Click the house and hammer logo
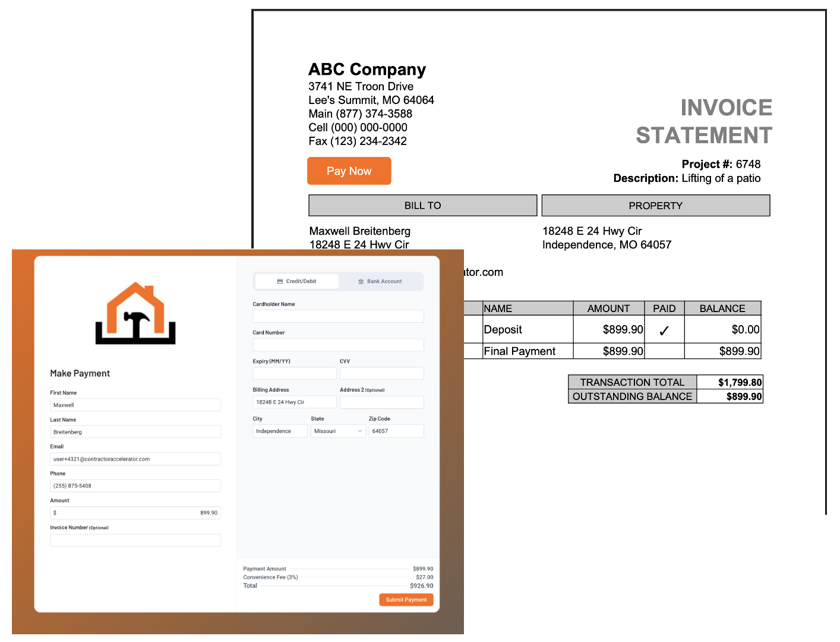 (x=135, y=313)
